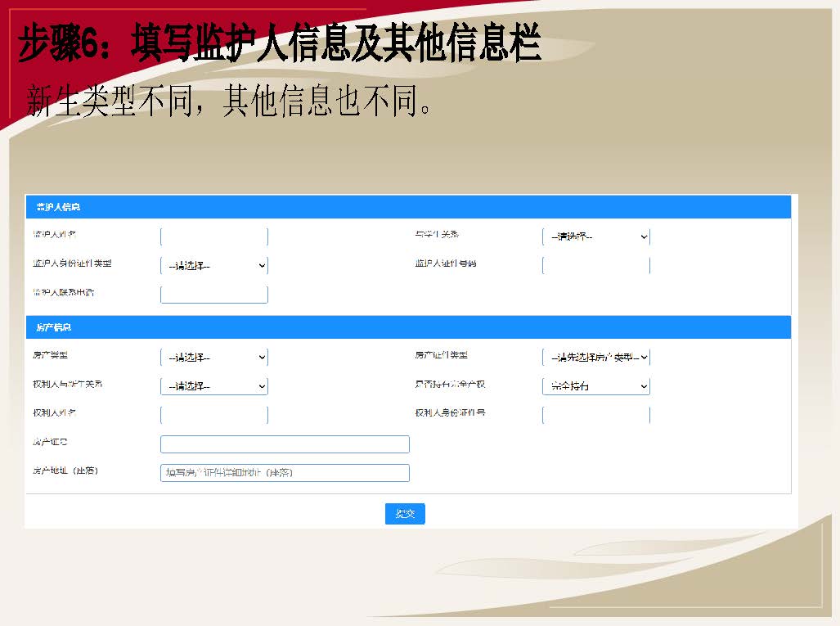Select the 监护人身份证件类型 label text

pyautogui.click(x=72, y=263)
